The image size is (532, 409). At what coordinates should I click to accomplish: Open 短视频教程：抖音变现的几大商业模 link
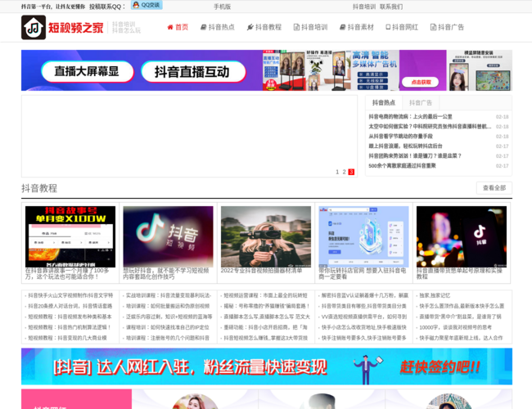point(67,338)
